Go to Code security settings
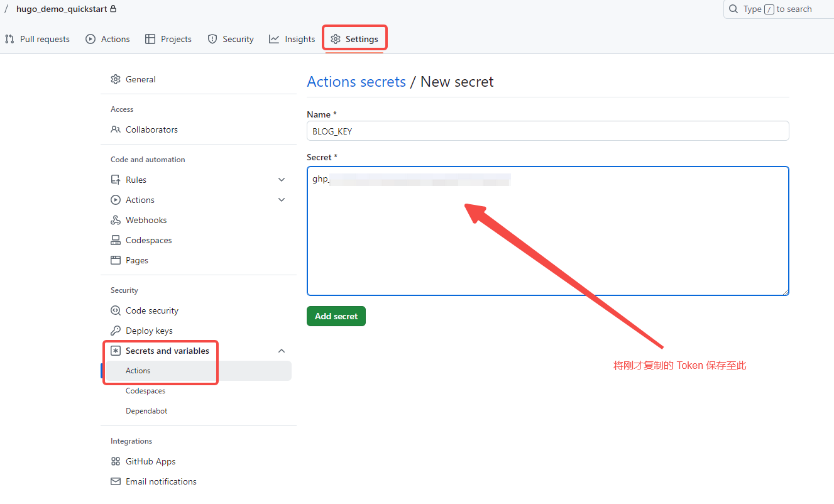Screen dimensions: 834x504 coord(199,310)
